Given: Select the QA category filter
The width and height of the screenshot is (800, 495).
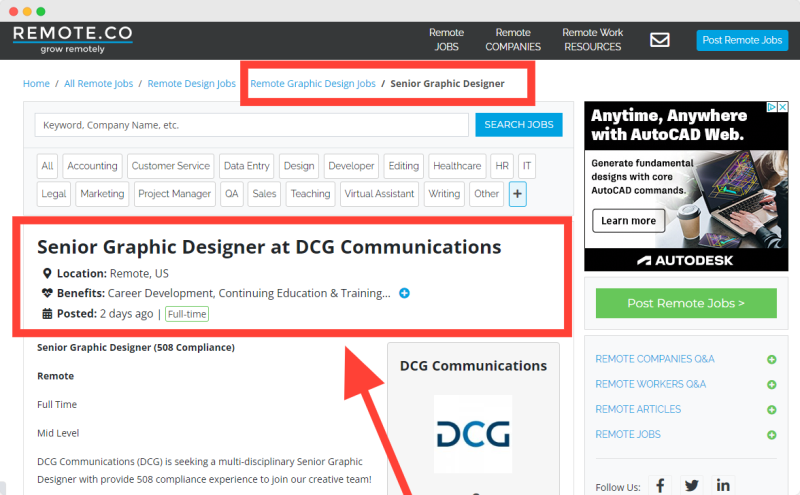Looking at the screenshot, I should pyautogui.click(x=232, y=194).
